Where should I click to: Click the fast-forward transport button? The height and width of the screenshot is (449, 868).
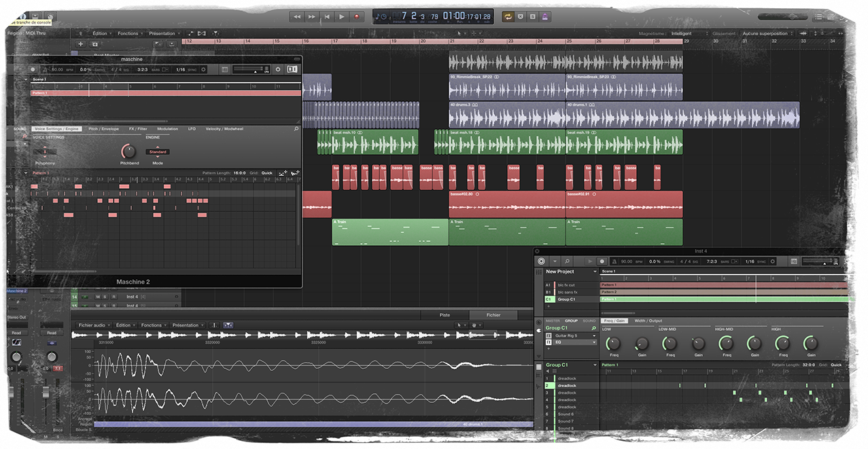(x=312, y=16)
